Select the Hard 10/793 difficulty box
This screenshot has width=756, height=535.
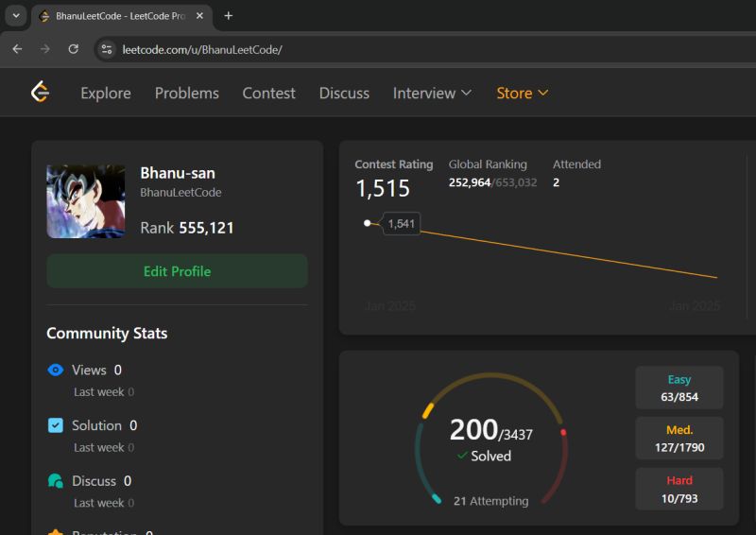tap(679, 489)
